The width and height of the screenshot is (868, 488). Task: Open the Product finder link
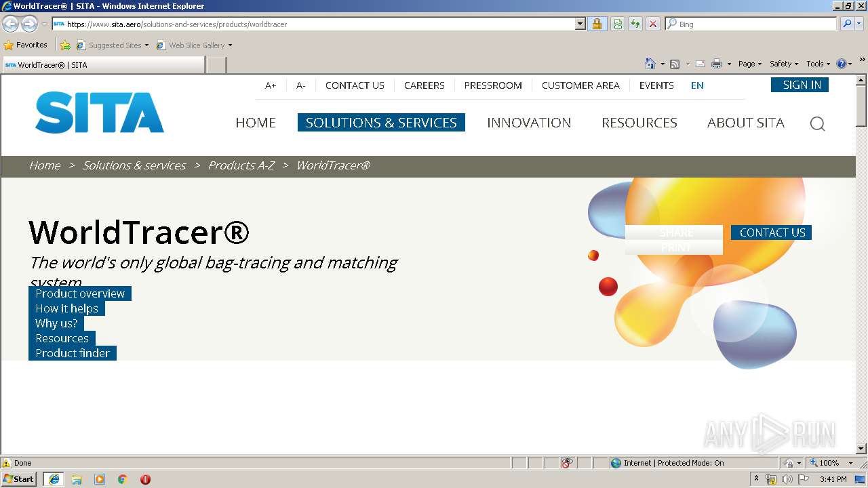pyautogui.click(x=73, y=353)
